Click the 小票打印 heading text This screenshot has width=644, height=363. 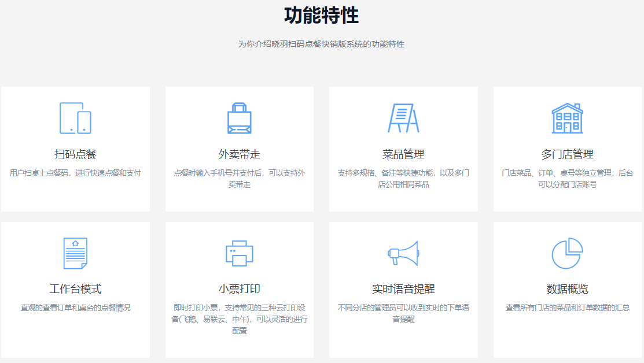239,289
